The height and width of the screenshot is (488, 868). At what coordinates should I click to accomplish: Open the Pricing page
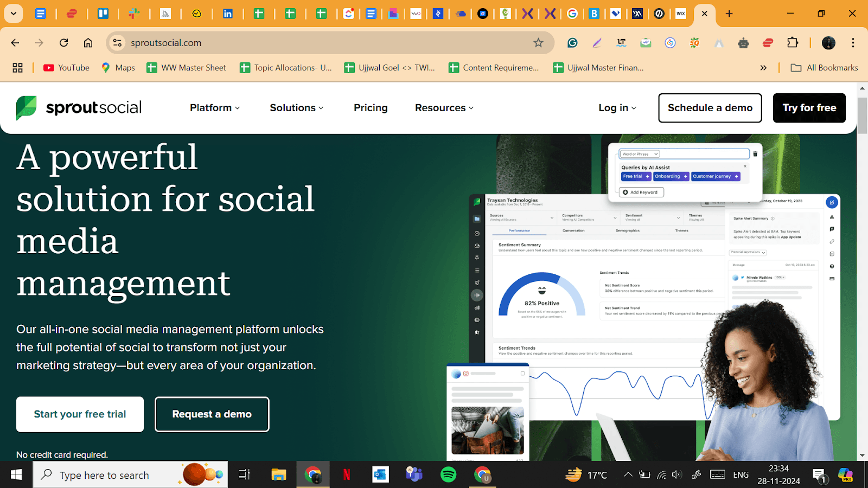(371, 108)
